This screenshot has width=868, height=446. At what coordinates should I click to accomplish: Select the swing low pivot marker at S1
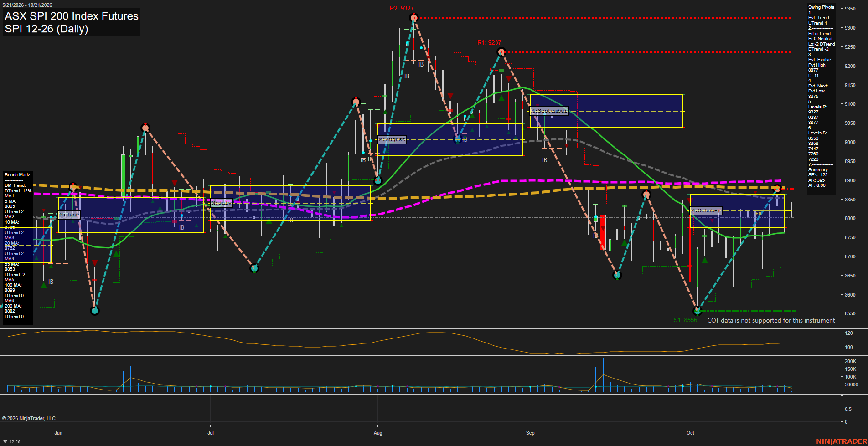697,311
